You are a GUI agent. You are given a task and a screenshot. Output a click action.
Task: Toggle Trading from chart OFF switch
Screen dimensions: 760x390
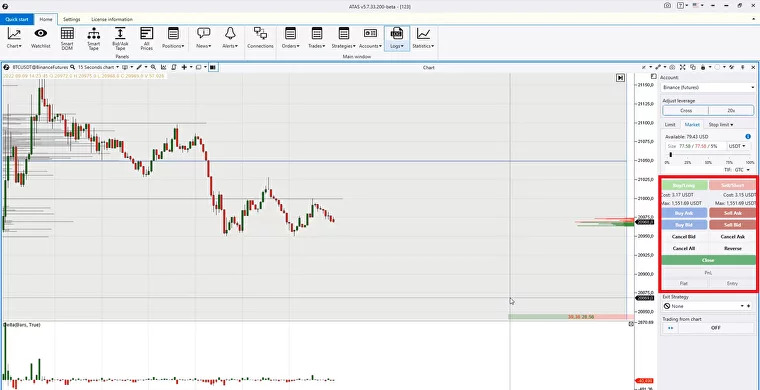[715, 328]
